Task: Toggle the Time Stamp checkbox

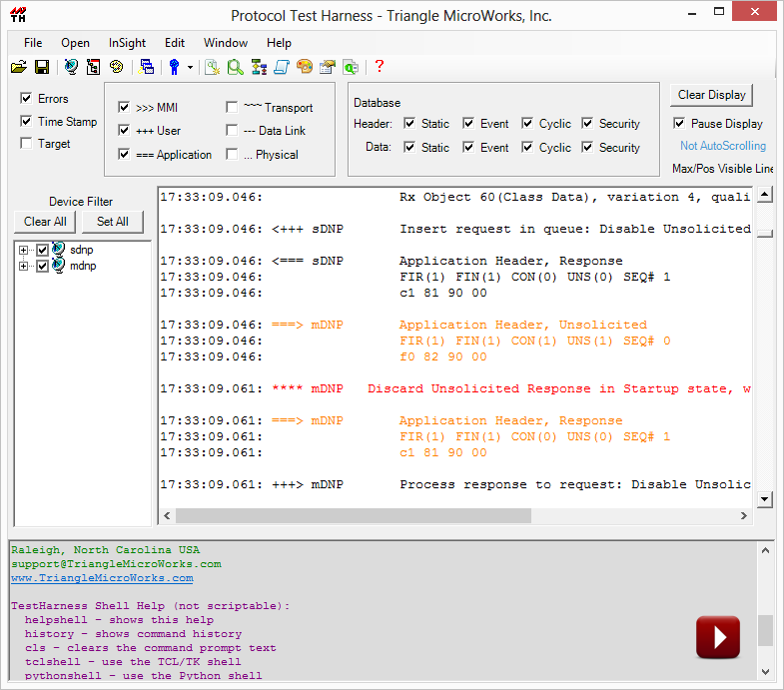Action: point(26,121)
